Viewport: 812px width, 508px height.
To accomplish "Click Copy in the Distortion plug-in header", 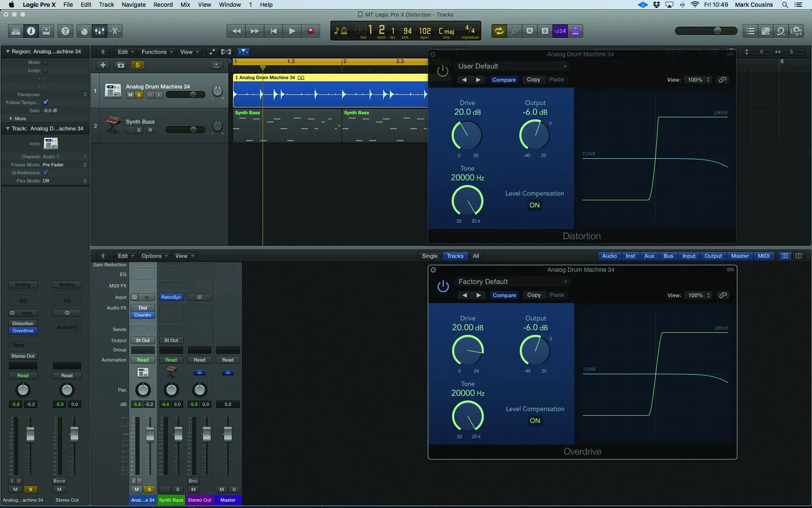I will click(x=533, y=80).
